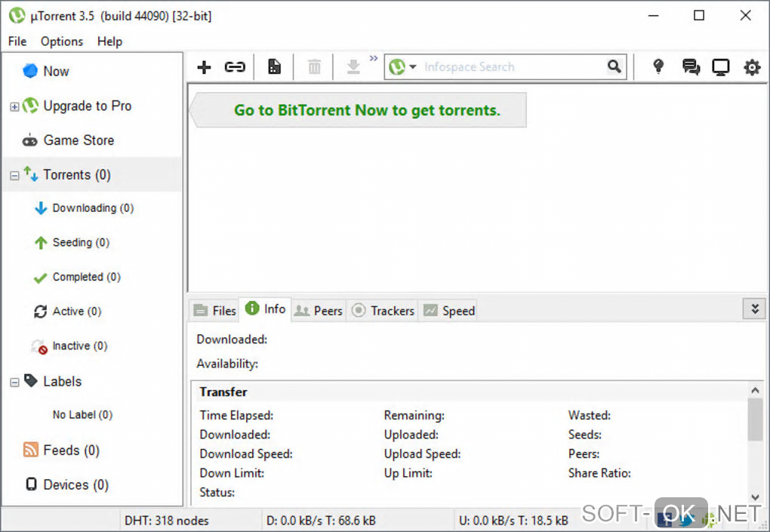Maximize the µTorrent window
This screenshot has width=770, height=532.
tap(699, 15)
